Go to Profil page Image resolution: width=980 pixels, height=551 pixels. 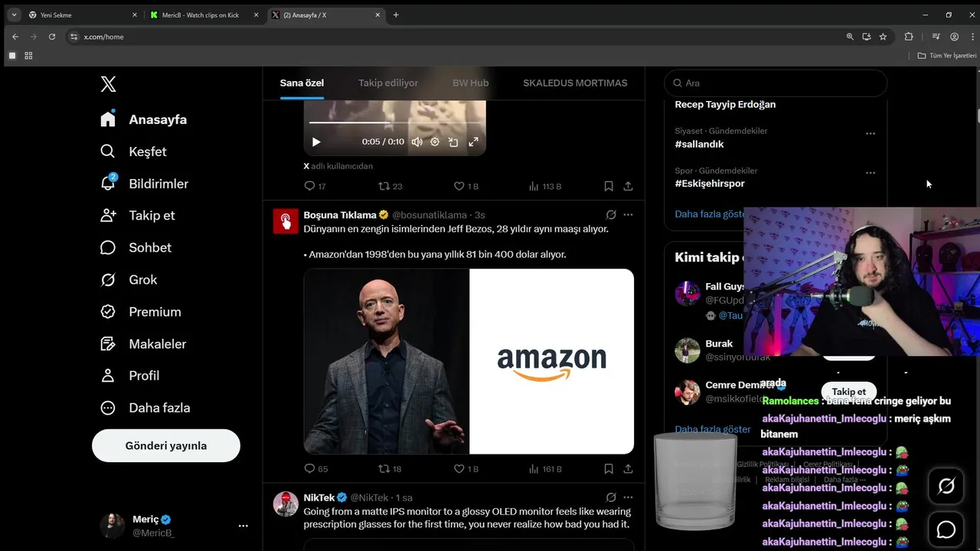point(130,376)
